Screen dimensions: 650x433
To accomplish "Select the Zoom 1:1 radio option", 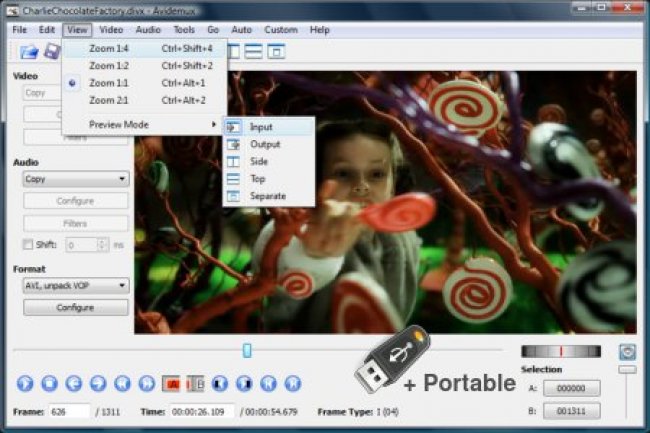I will pyautogui.click(x=108, y=83).
